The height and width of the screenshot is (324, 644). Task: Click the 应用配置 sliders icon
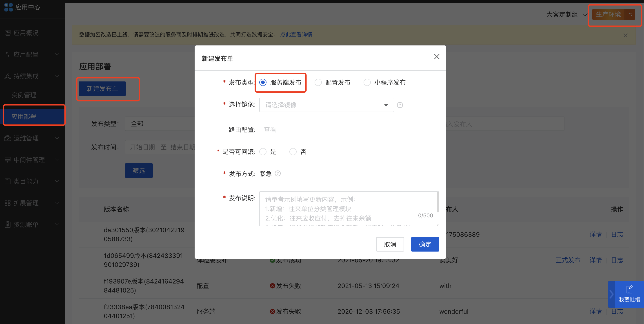7,54
